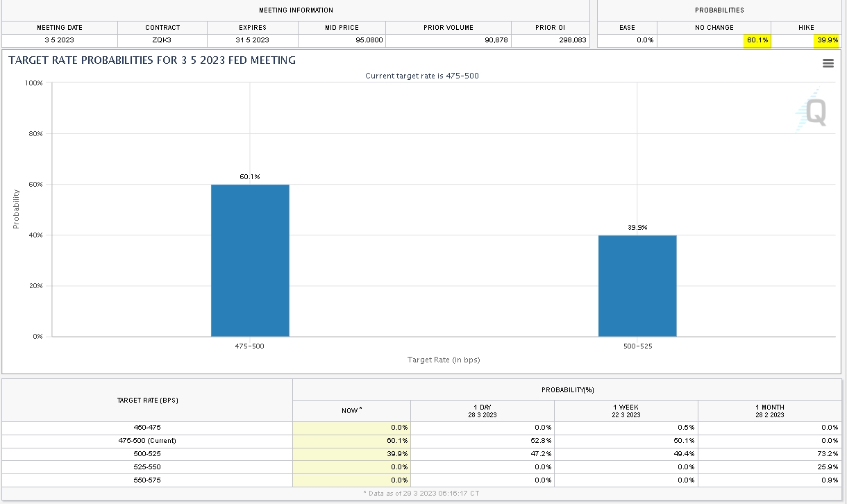Image resolution: width=847 pixels, height=504 pixels.
Task: Click the 550-575 row label
Action: [x=147, y=480]
